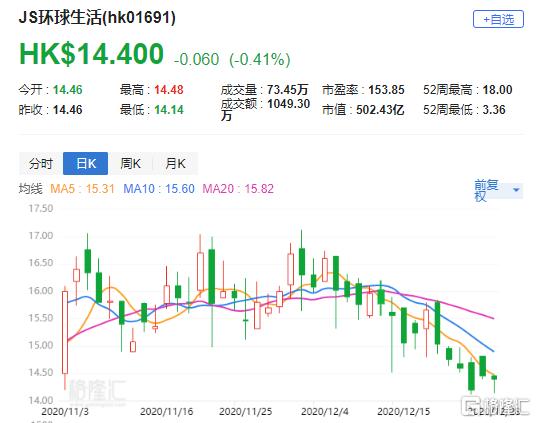The width and height of the screenshot is (536, 423).
Task: Select the 14.00 price axis label
Action: coord(41,400)
